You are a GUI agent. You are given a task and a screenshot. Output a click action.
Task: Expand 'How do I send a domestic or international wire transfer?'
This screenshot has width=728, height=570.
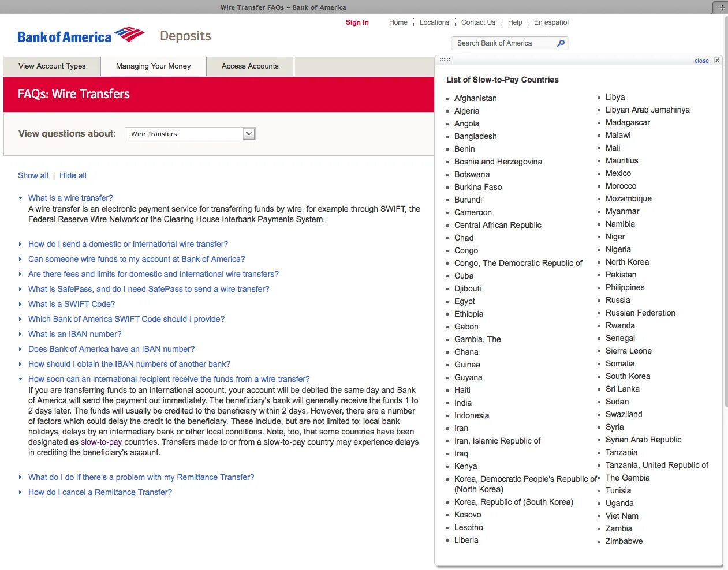(128, 244)
